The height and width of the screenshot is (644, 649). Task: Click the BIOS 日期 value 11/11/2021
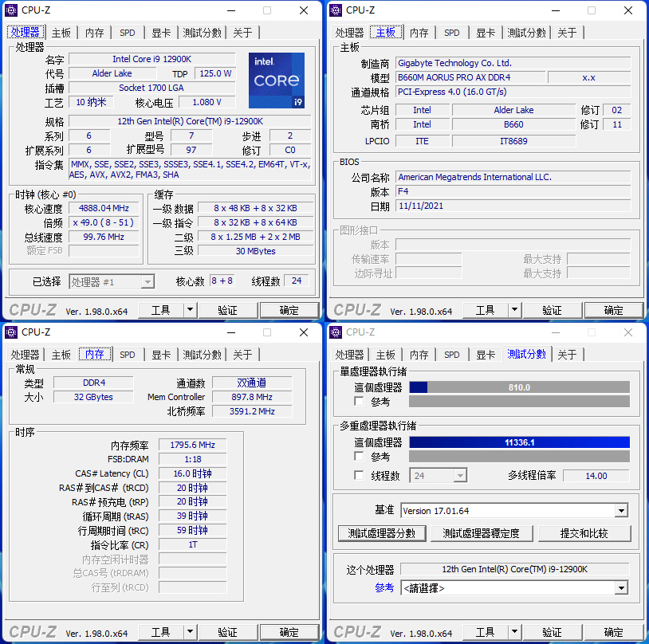(513, 206)
